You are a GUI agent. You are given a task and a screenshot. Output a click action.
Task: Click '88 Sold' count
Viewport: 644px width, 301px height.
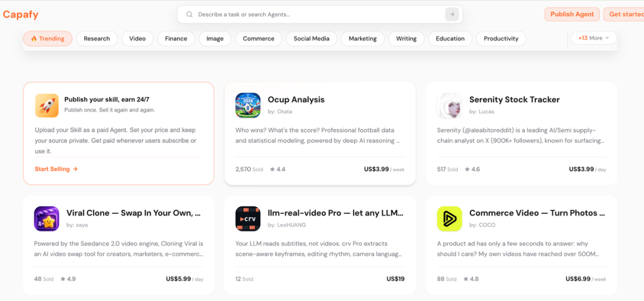[447, 279]
